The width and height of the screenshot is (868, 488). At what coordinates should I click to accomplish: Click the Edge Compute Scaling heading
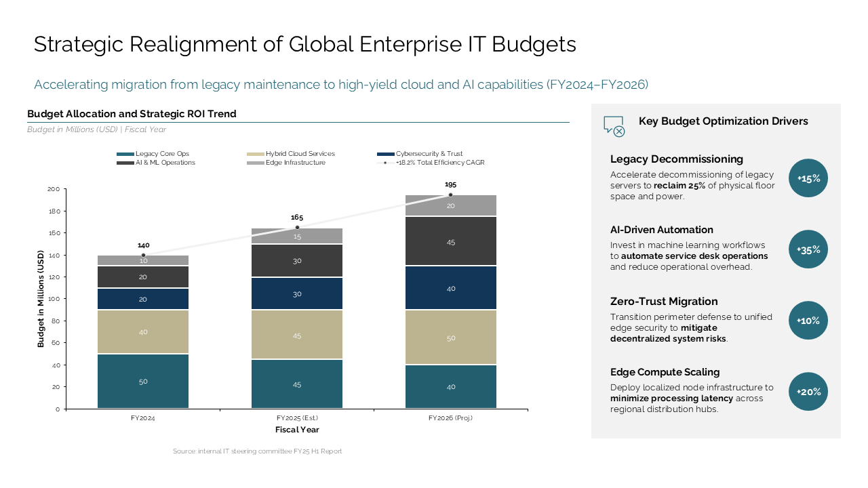[x=665, y=372]
